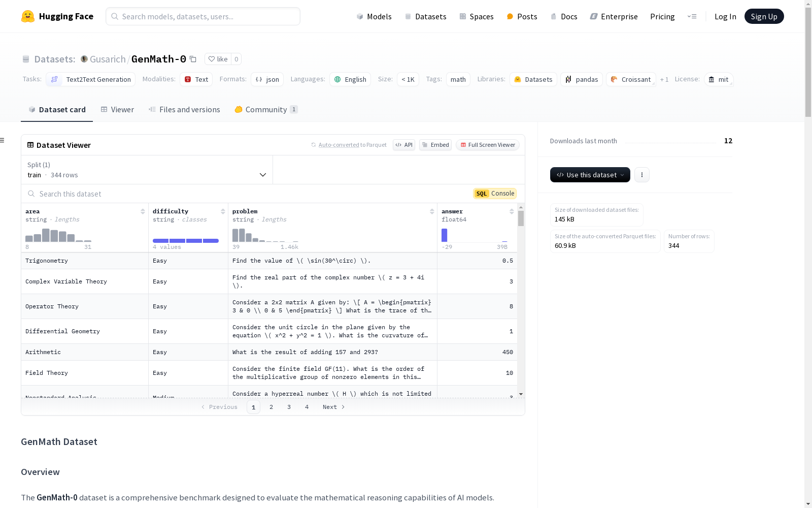Click the Dataset Viewer table icon

(30, 145)
